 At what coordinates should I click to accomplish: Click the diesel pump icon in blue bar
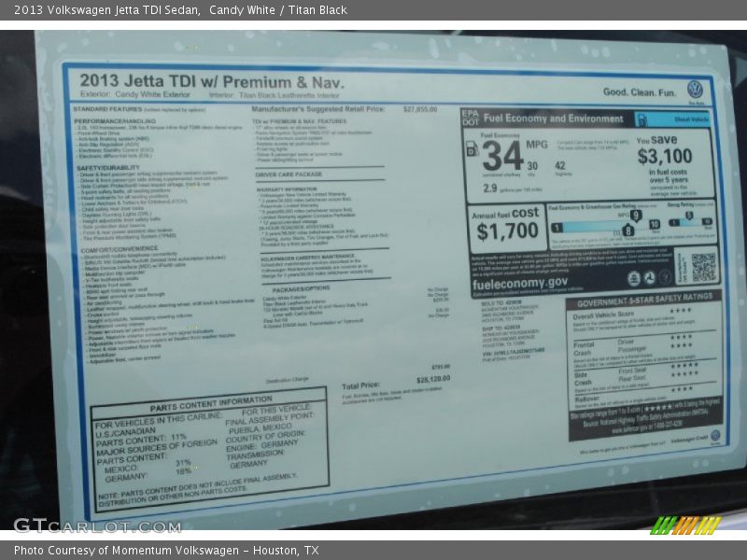click(642, 119)
